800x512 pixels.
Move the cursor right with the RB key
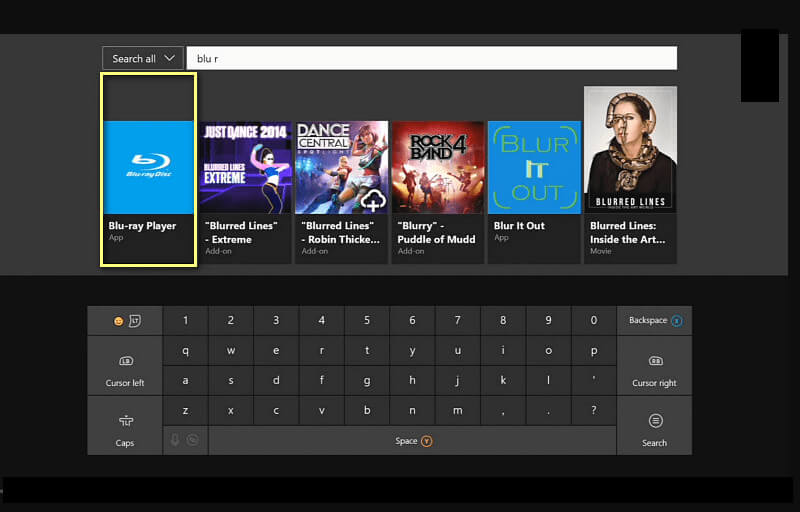[655, 366]
